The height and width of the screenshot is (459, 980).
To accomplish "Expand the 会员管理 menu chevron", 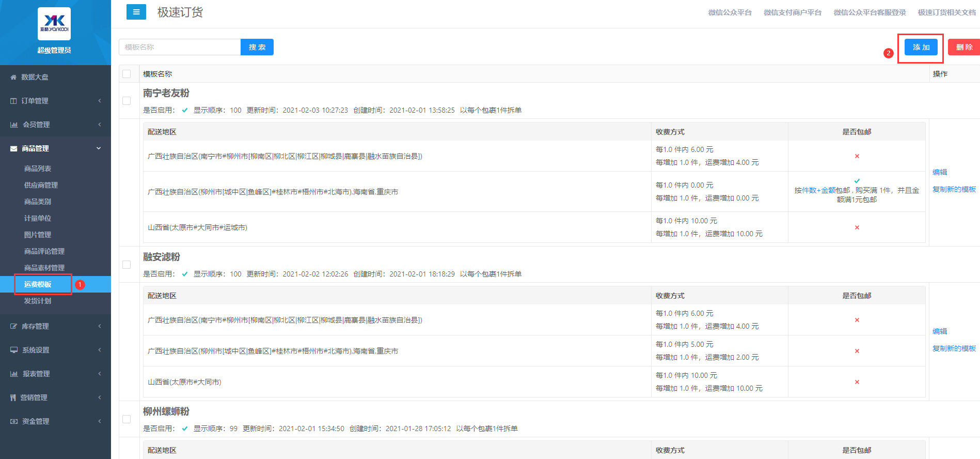I will (x=100, y=125).
